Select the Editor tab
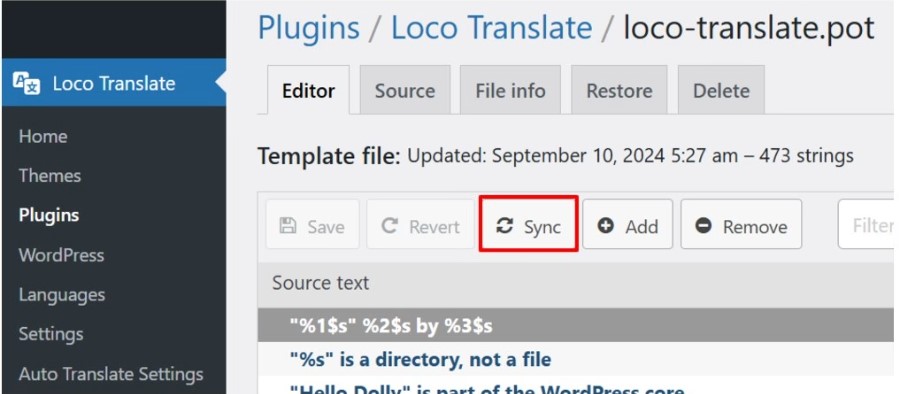Screen dimensions: 899x394 coord(308,91)
